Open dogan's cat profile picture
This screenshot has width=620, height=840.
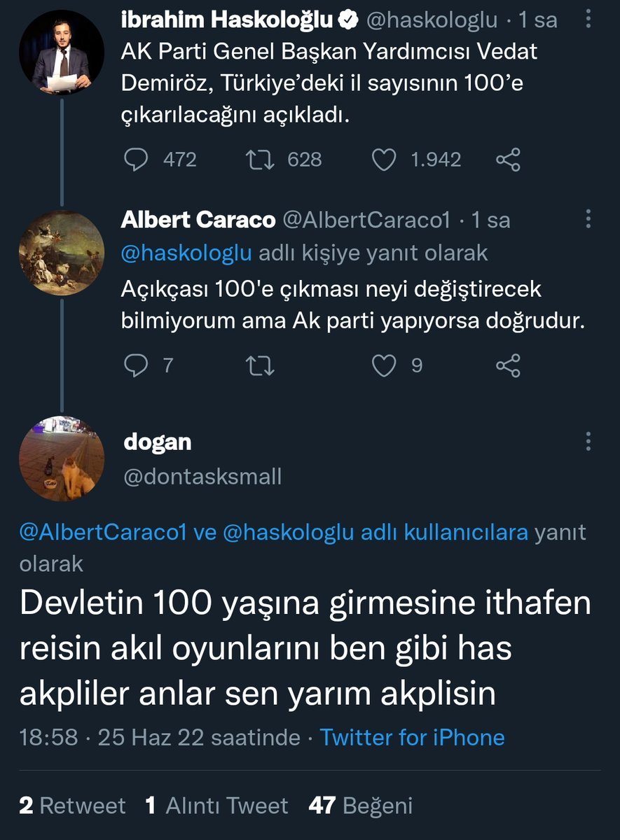click(61, 458)
